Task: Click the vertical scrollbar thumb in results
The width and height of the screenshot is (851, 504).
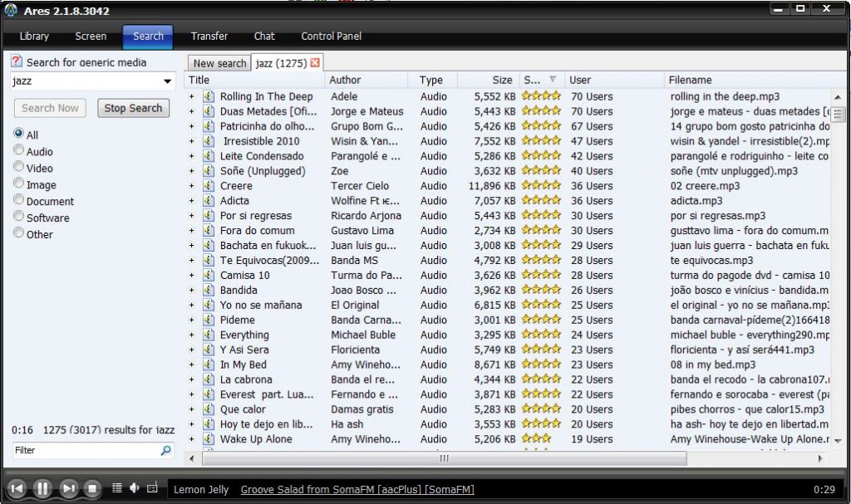Action: [838, 114]
